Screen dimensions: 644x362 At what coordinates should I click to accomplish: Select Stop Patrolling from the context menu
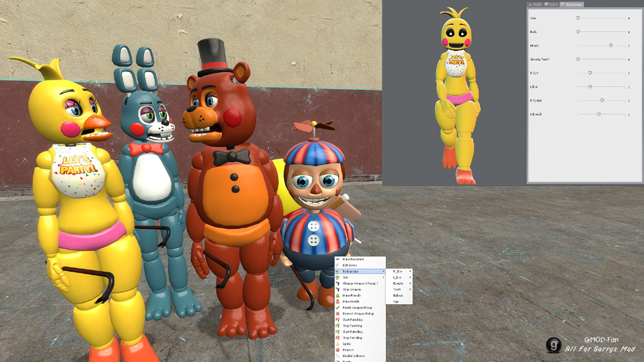pyautogui.click(x=360, y=338)
